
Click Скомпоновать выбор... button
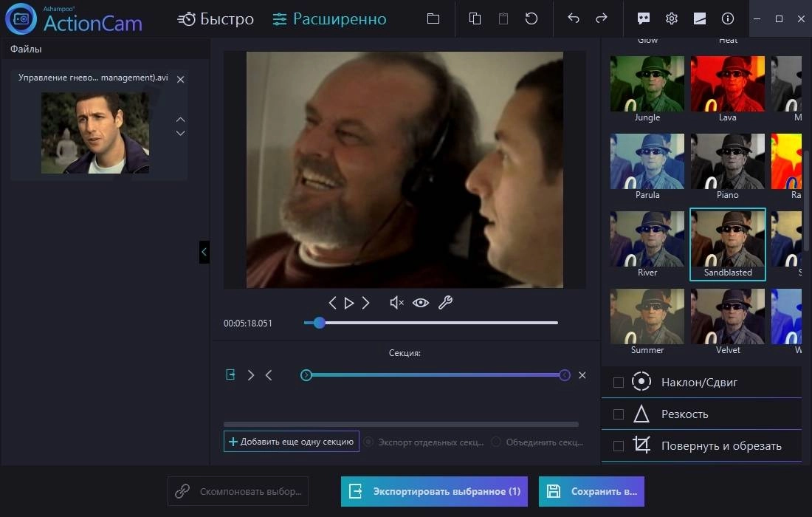click(238, 491)
